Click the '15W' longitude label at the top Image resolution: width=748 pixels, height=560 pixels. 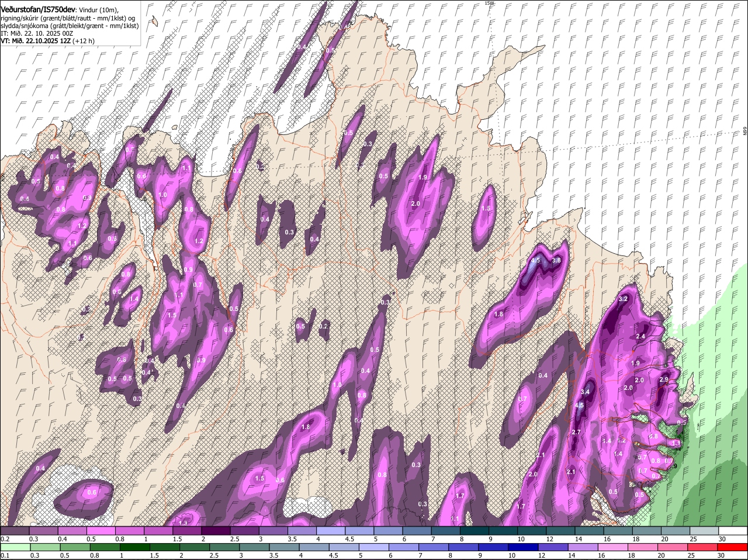[x=489, y=3]
